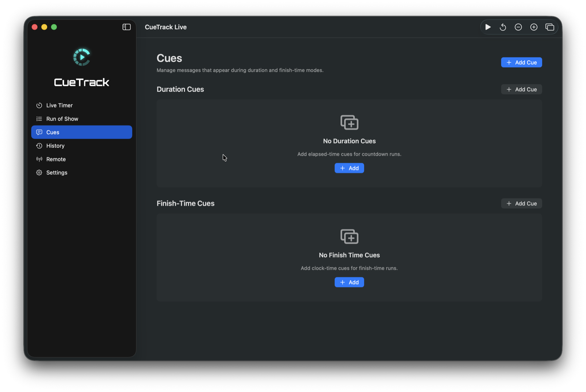This screenshot has width=586, height=392.
Task: Add time with the plus circle icon
Action: pyautogui.click(x=534, y=27)
